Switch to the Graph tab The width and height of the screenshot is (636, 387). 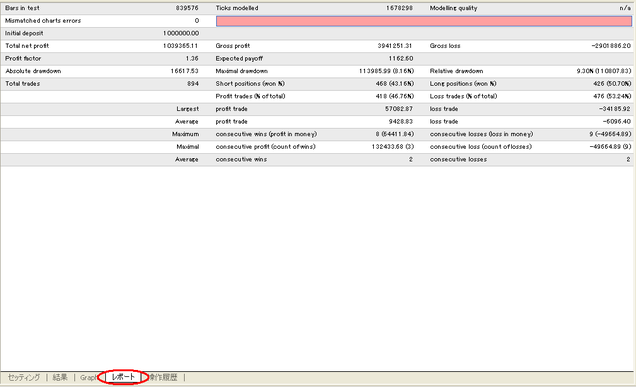tap(88, 377)
